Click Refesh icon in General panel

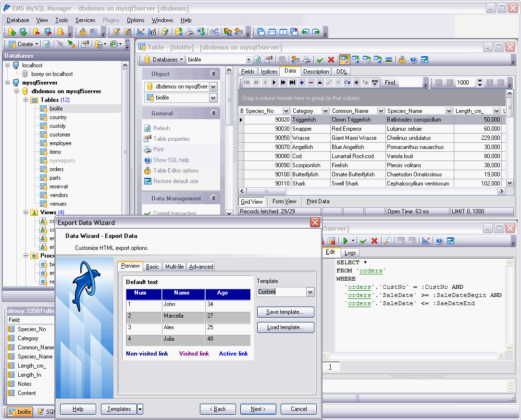(148, 128)
